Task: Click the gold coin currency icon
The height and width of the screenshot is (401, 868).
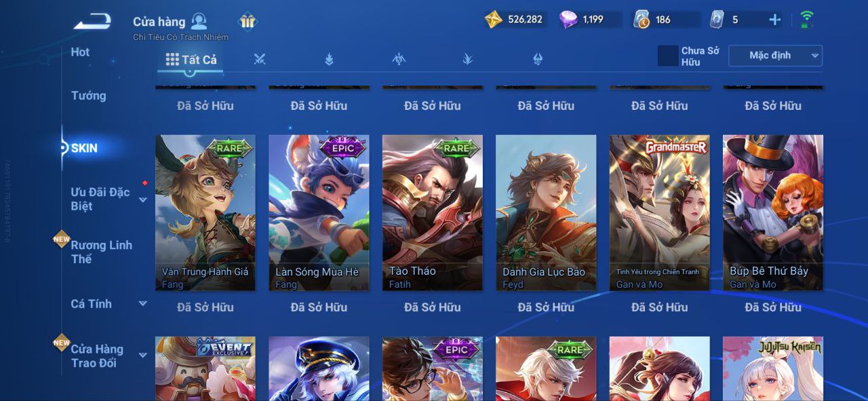Action: [x=494, y=19]
